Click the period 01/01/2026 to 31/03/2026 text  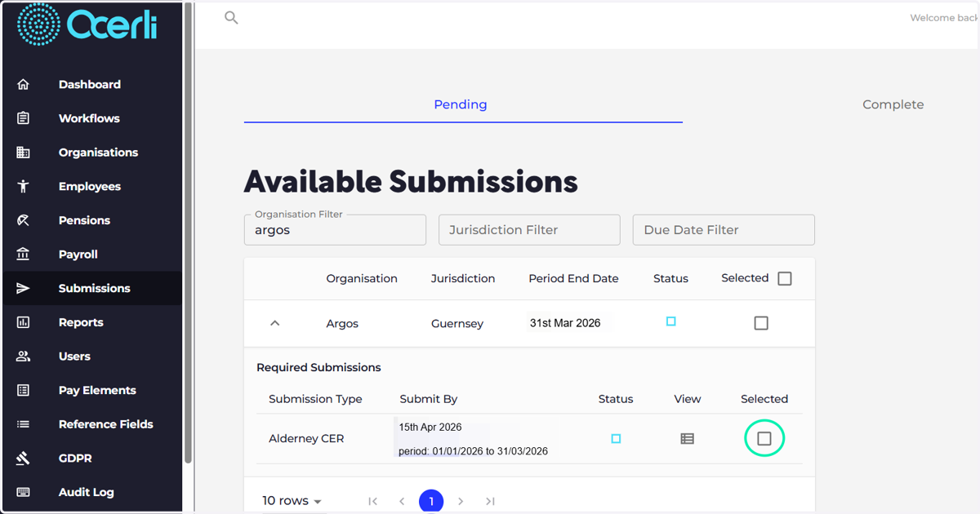tap(473, 451)
